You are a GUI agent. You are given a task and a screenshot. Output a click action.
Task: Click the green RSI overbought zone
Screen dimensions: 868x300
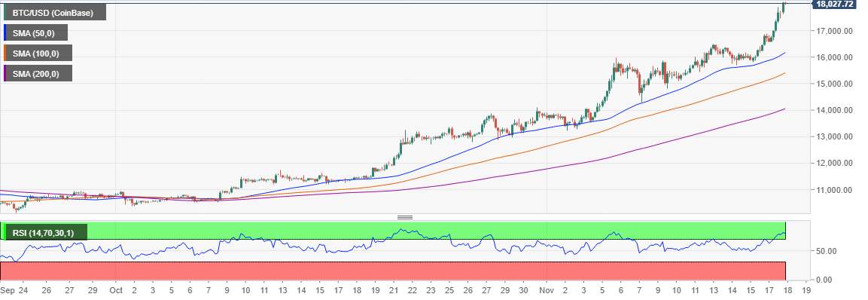pos(393,231)
